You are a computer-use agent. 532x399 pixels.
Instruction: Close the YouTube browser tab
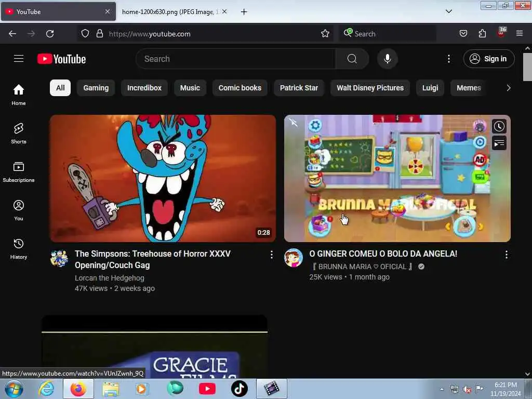click(107, 11)
